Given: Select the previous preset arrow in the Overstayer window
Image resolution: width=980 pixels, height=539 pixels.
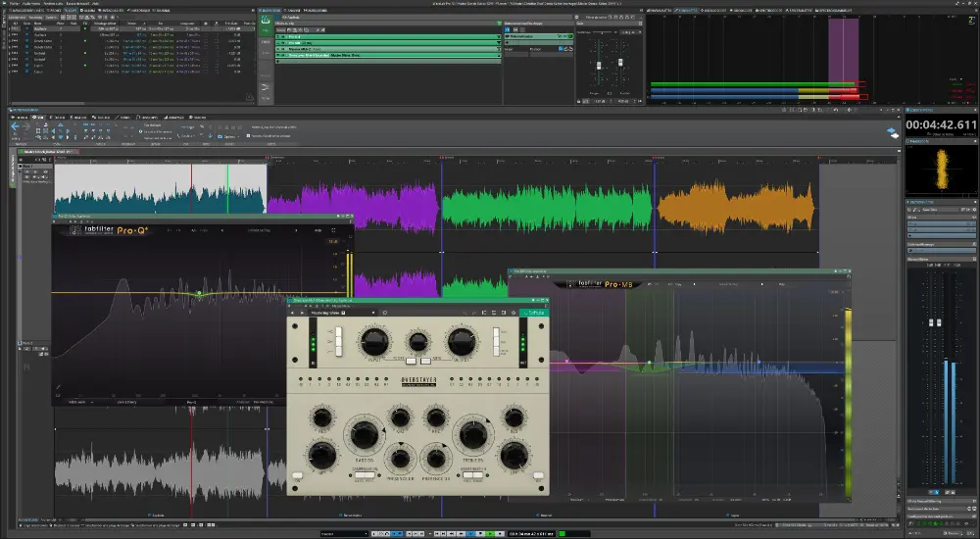Looking at the screenshot, I should (292, 313).
